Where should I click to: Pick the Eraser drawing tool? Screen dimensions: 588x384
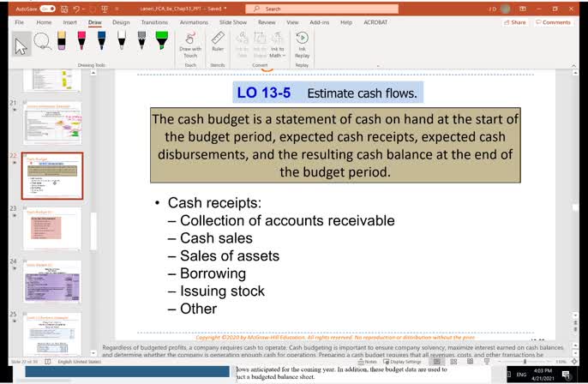pyautogui.click(x=62, y=40)
